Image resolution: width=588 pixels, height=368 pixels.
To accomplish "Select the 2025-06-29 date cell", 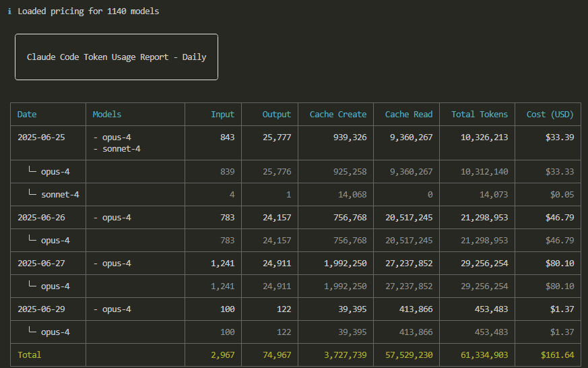I will tap(41, 309).
